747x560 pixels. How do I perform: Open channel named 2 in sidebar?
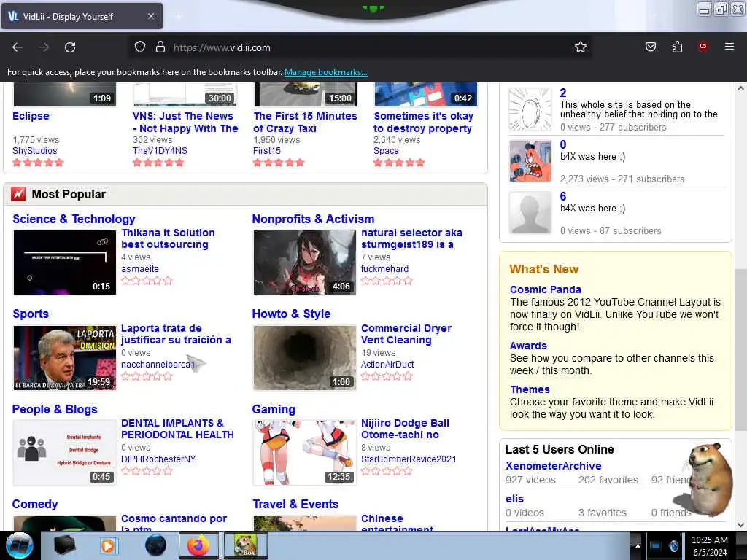563,93
